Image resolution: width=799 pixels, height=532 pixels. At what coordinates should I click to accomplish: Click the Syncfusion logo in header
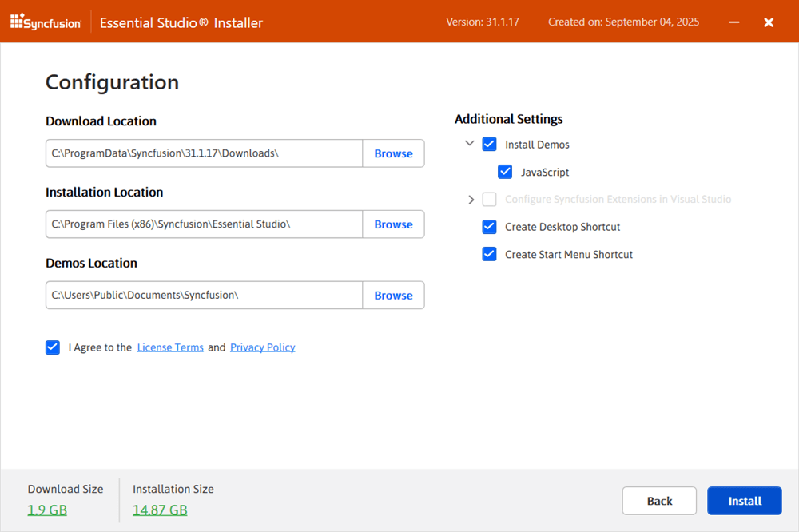(x=46, y=22)
